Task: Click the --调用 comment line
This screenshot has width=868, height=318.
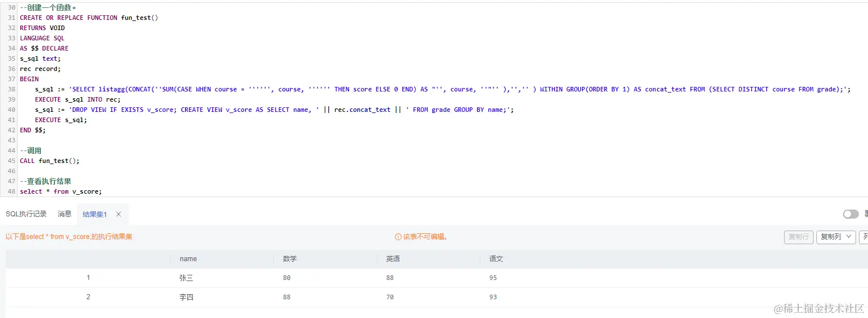Action: (x=31, y=150)
